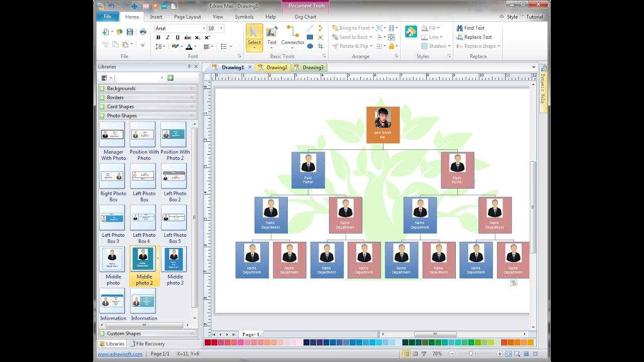Image resolution: width=644 pixels, height=362 pixels.
Task: Open the File Recovery panel tab
Action: click(x=147, y=344)
